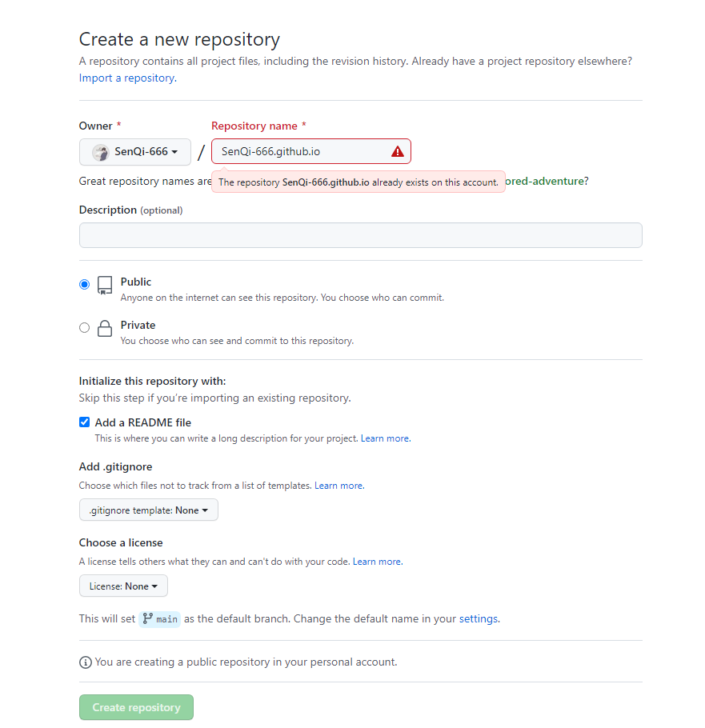Viewport: 705px width, 728px height.
Task: Open the Import a repository link
Action: tap(126, 78)
